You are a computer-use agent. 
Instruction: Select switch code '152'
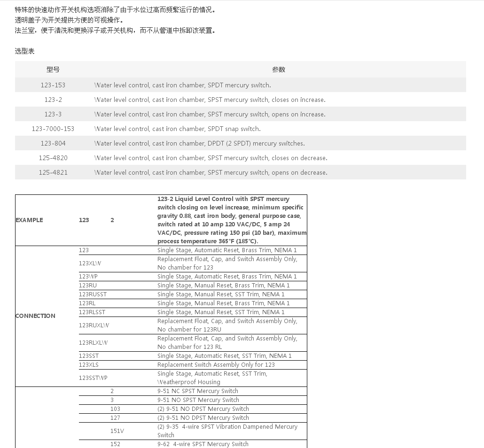pos(115,444)
